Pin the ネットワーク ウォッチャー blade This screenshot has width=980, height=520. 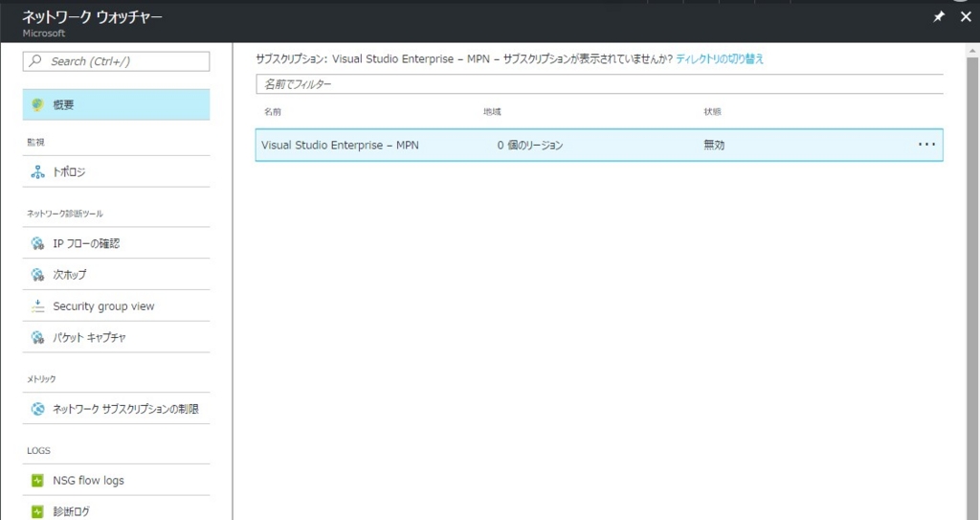(939, 17)
